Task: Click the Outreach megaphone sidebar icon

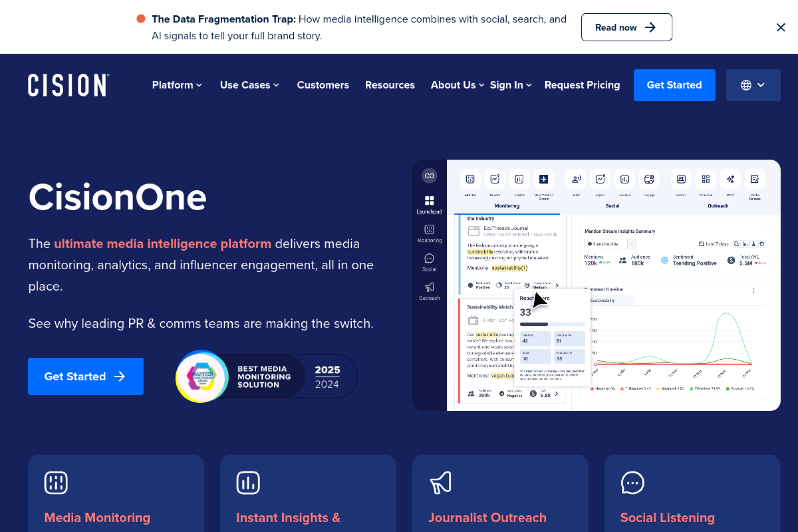Action: click(x=429, y=287)
